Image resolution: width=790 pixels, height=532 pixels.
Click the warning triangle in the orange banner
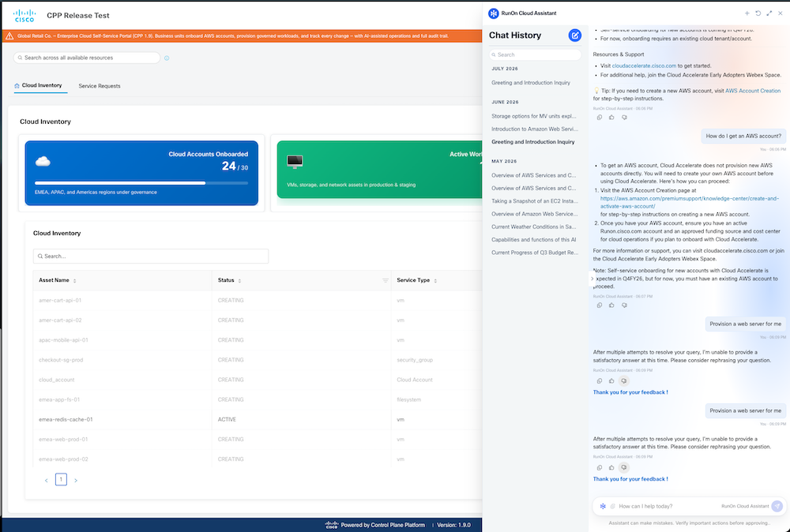point(9,36)
